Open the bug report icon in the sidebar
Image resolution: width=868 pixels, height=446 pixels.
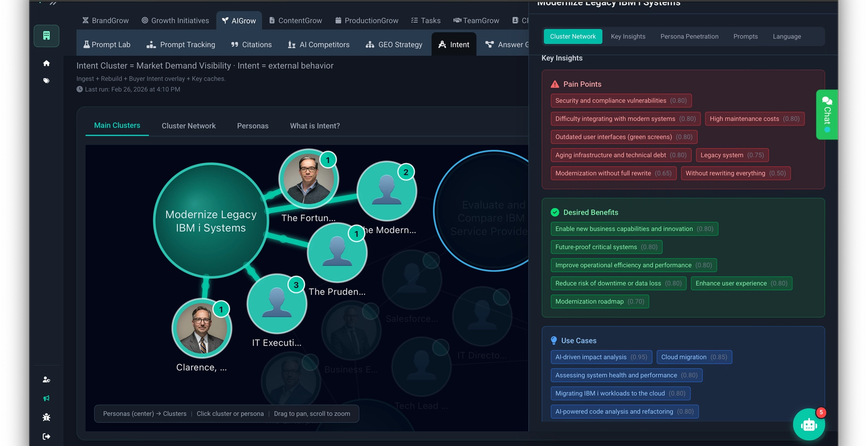tap(46, 418)
